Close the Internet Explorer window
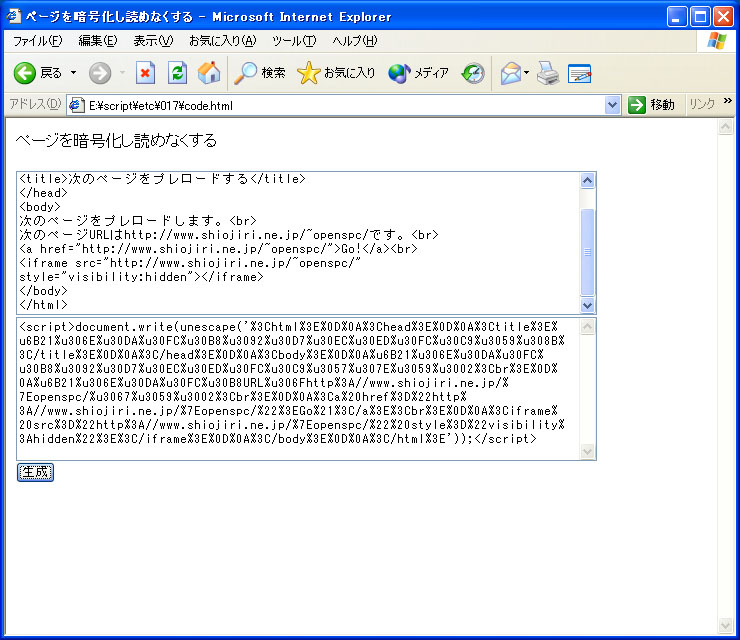 pyautogui.click(x=723, y=17)
